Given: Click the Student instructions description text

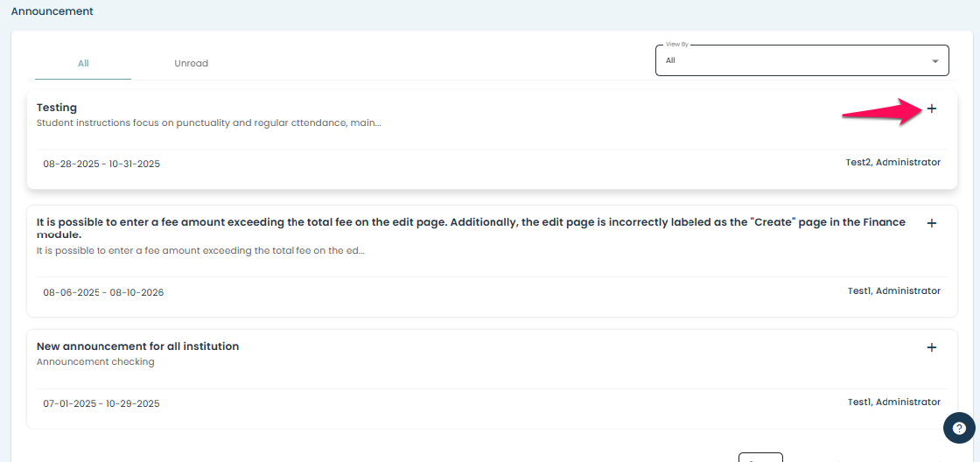Looking at the screenshot, I should coord(208,123).
